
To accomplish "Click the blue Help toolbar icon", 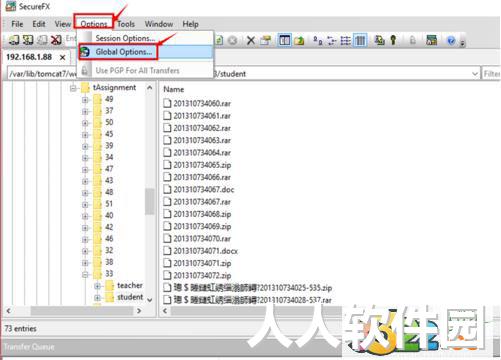I will click(x=451, y=41).
